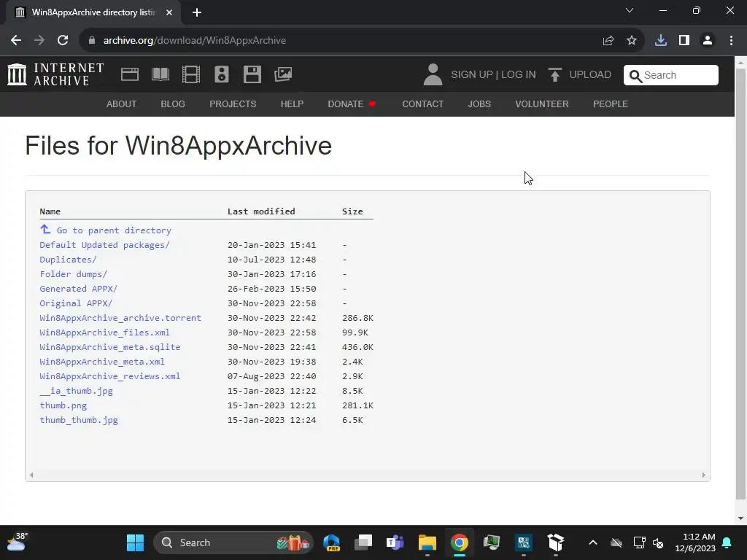
Task: Open the tab search chevron
Action: [x=630, y=10]
